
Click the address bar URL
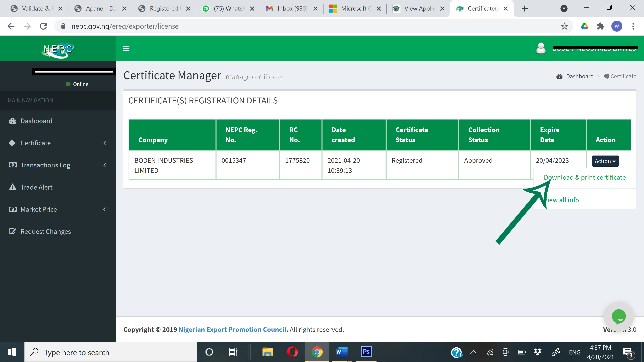[x=125, y=26]
